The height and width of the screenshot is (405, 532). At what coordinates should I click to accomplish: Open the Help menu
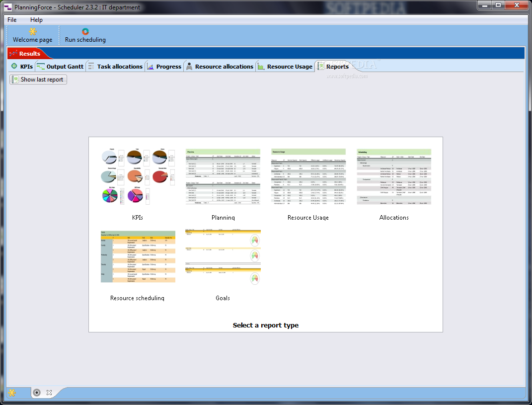(x=36, y=20)
